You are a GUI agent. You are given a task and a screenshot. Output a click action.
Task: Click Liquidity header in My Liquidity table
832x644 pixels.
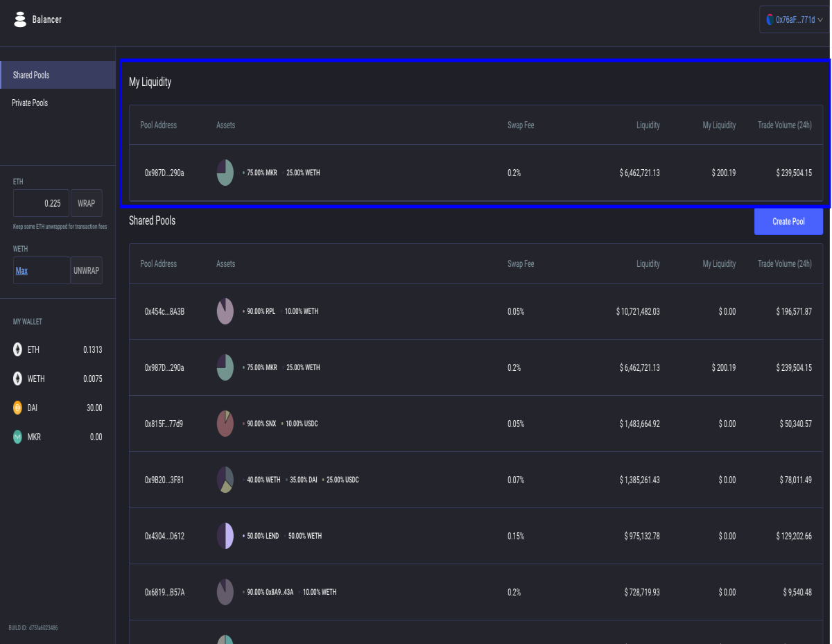648,125
